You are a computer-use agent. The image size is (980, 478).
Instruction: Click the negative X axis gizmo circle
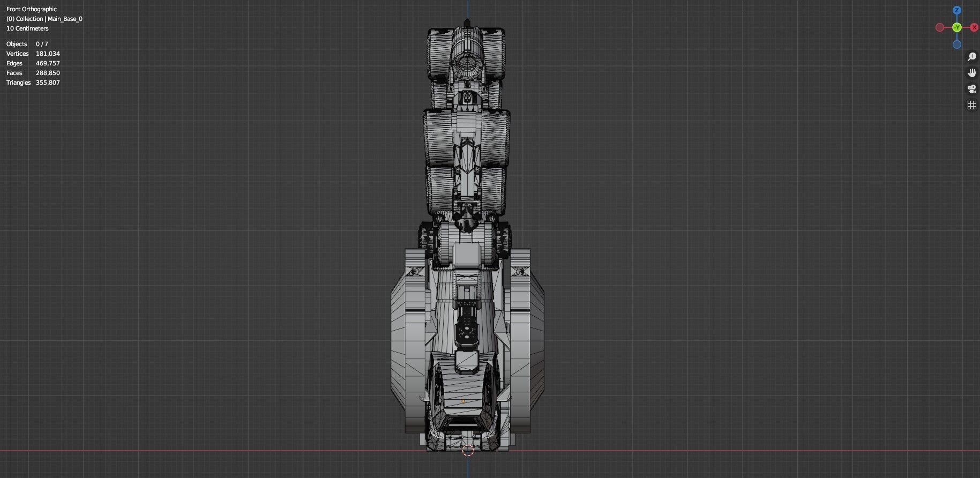(940, 27)
